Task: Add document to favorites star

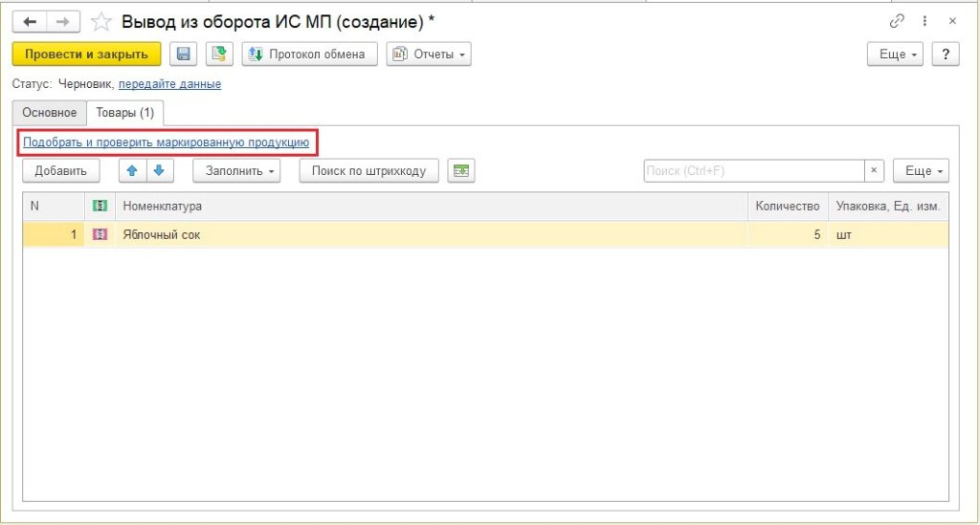Action: [100, 21]
